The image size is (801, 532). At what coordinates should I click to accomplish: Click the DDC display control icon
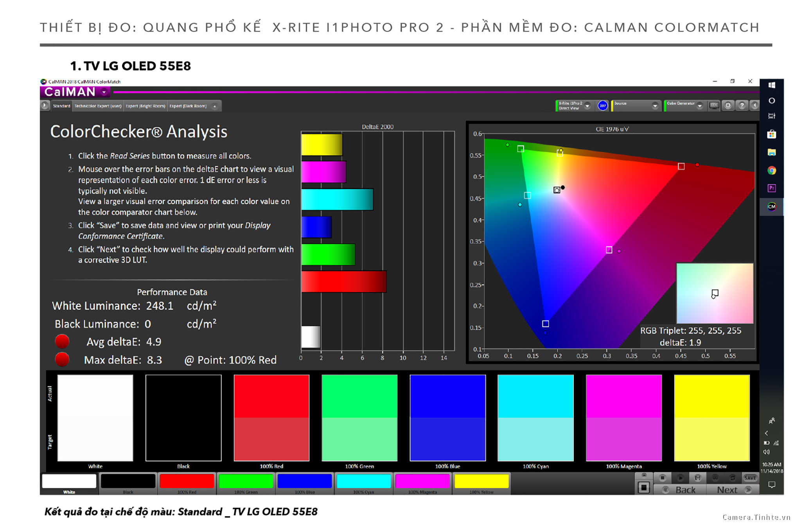(x=714, y=106)
